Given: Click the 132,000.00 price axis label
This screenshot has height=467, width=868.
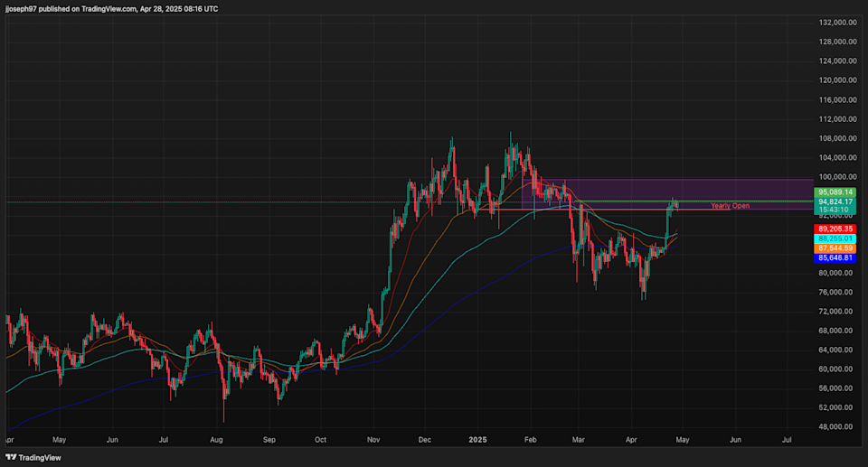Looking at the screenshot, I should point(837,23).
